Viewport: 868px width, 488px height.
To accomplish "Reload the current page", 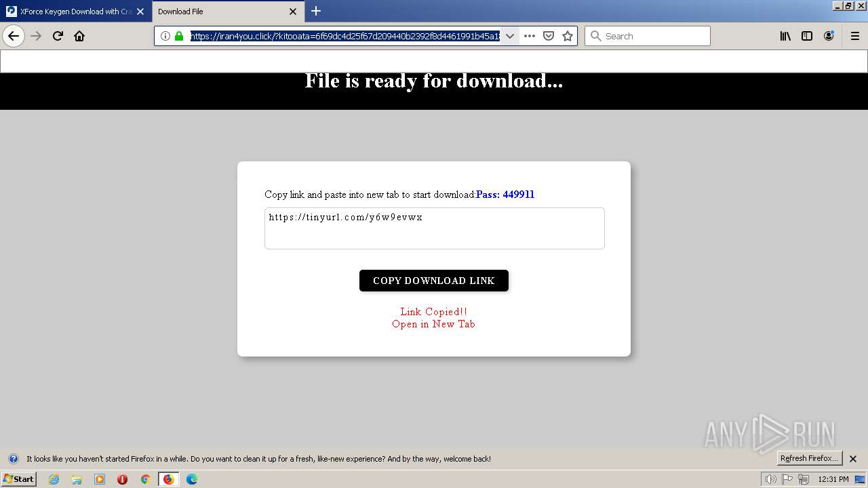I will tap(58, 36).
